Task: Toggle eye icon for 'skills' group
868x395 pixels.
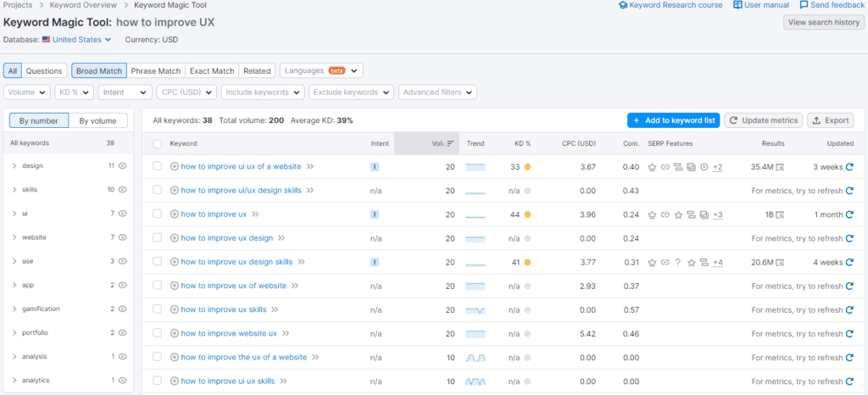Action: pyautogui.click(x=122, y=189)
